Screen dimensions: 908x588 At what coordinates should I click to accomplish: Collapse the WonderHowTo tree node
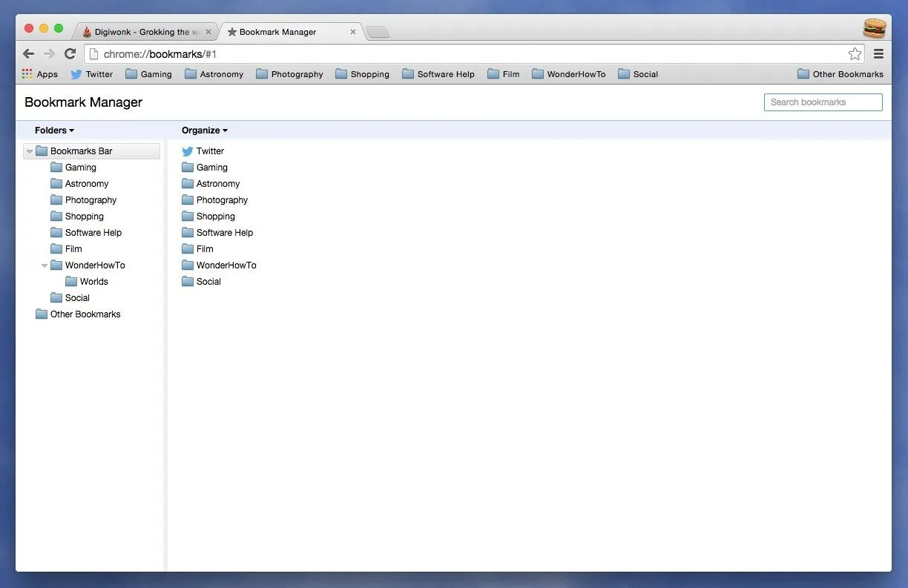pos(45,265)
